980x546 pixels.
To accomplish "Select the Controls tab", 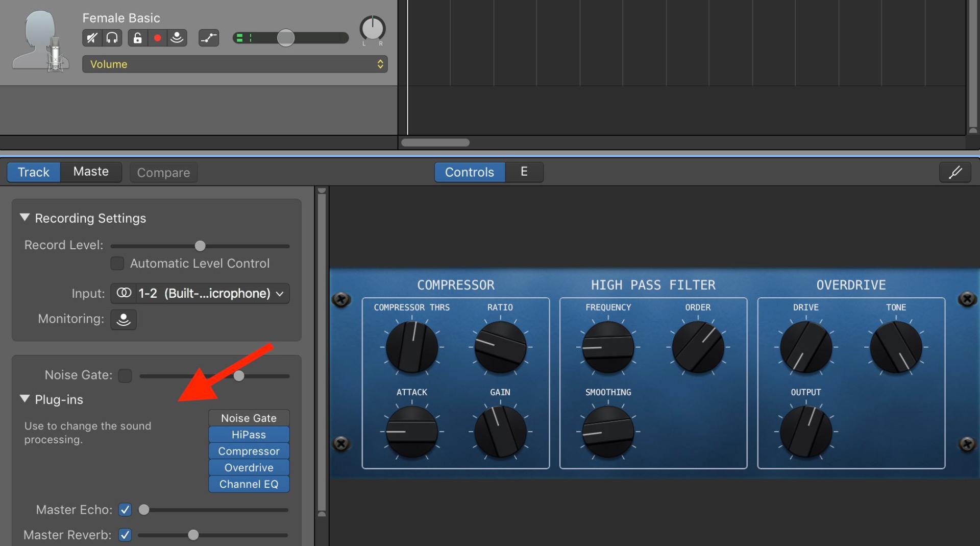I will tap(470, 172).
